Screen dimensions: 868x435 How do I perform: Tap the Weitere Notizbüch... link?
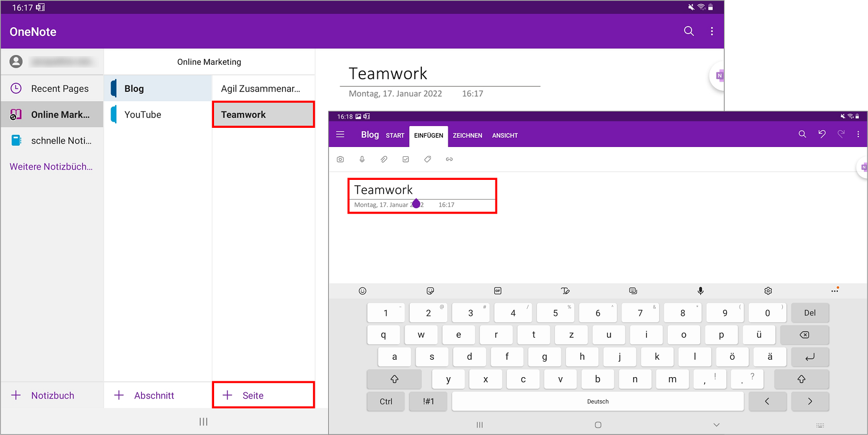(51, 167)
